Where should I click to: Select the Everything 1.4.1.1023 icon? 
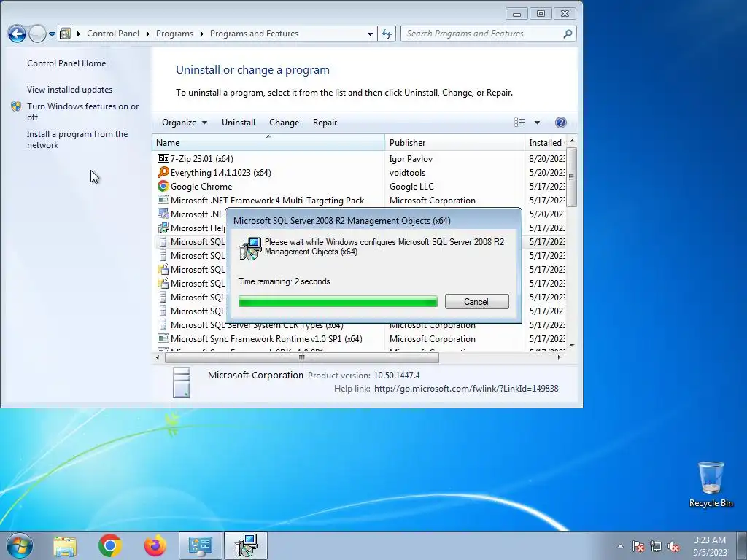pos(163,172)
